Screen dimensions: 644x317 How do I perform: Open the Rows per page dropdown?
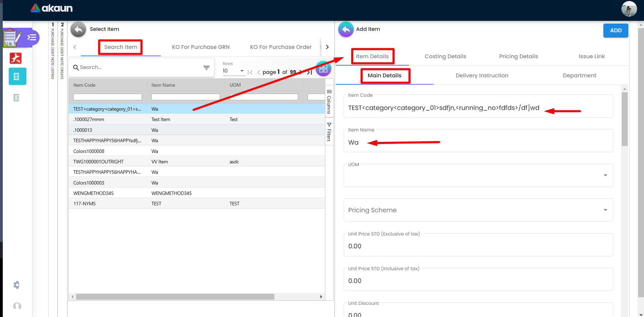coord(233,71)
